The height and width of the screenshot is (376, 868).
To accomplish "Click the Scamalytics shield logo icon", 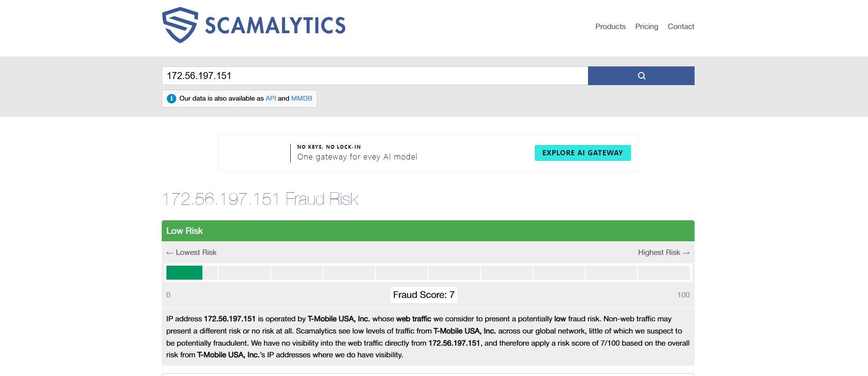I will click(x=180, y=25).
